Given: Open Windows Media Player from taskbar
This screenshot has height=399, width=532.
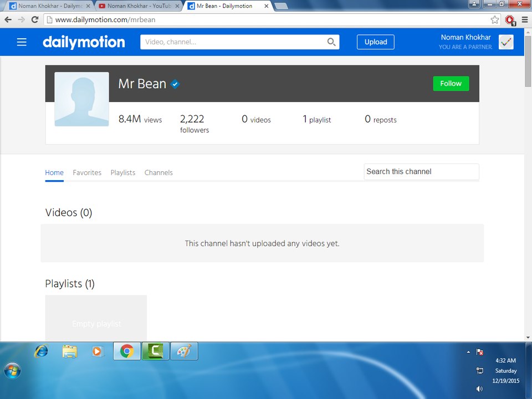Looking at the screenshot, I should (x=97, y=351).
